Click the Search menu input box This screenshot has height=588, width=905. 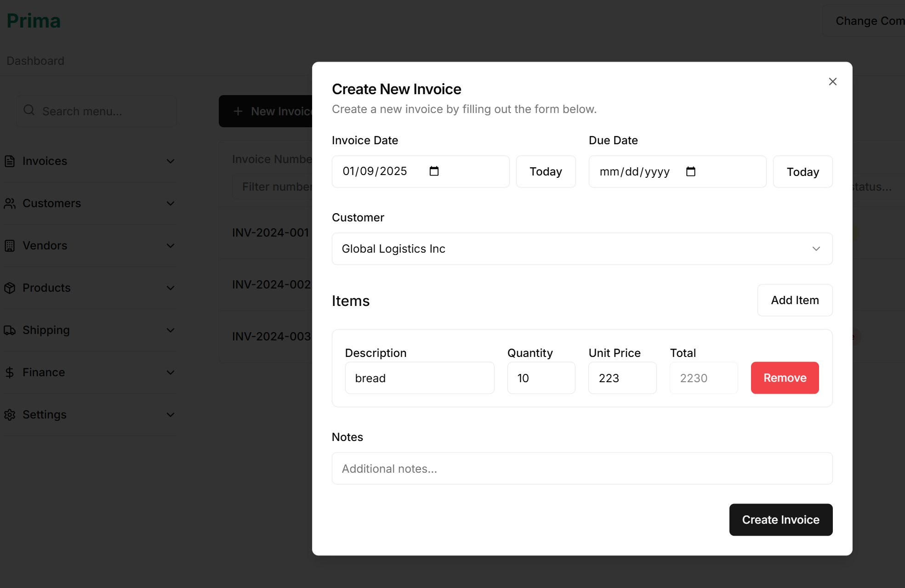(x=97, y=111)
